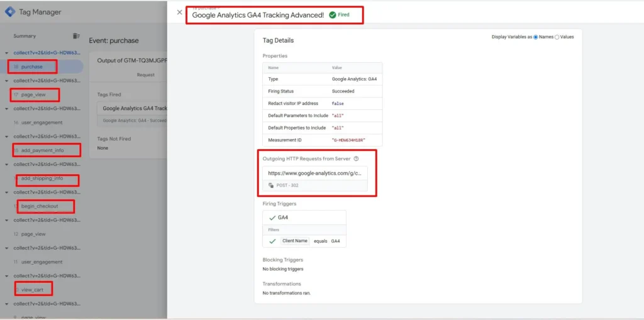Click the checkmark icon next to GA4 trigger
Viewport: 644px width, 320px height.
coord(272,218)
